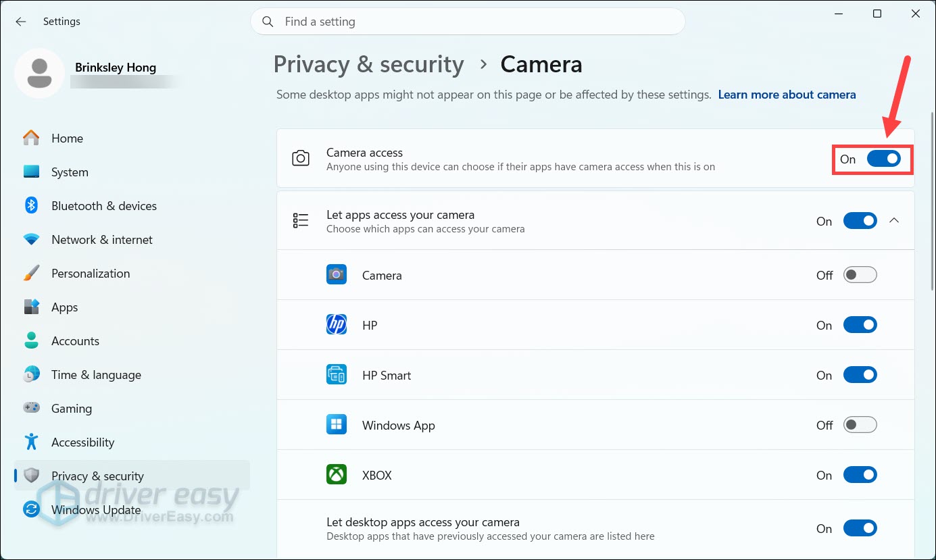The height and width of the screenshot is (560, 936).
Task: Click the Find a setting search field
Action: tap(468, 22)
